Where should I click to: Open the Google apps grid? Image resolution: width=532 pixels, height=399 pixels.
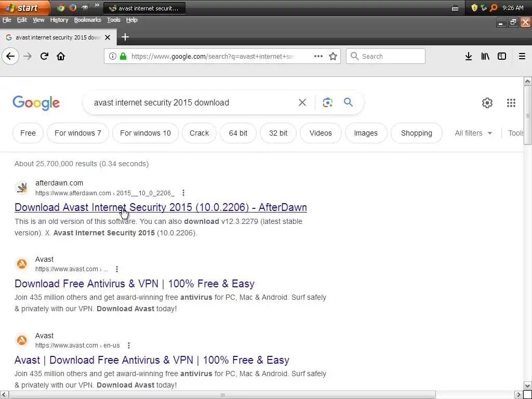(511, 103)
